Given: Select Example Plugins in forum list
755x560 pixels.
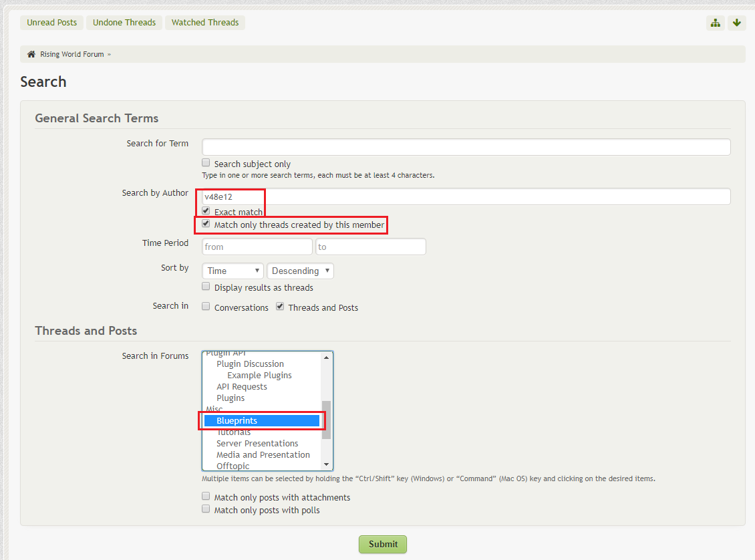Looking at the screenshot, I should 259,375.
